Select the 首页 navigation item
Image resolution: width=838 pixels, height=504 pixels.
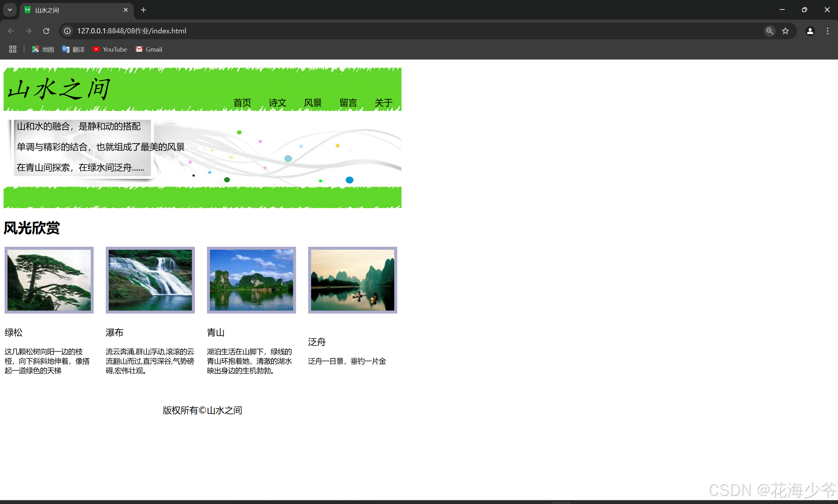pos(242,102)
